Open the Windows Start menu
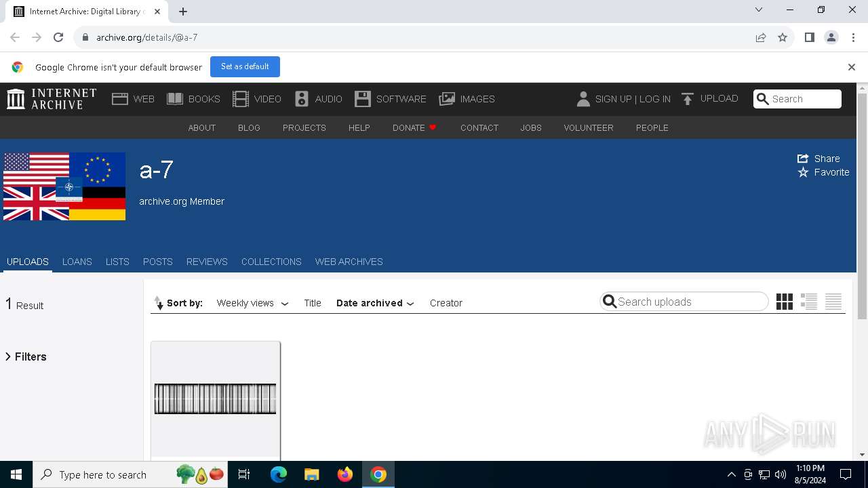 (16, 474)
